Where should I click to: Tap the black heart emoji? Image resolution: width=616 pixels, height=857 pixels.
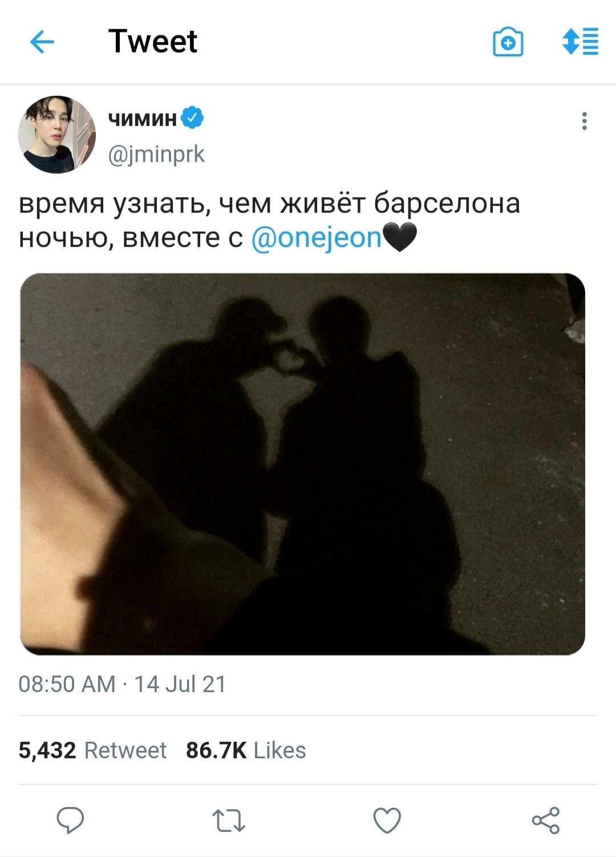click(400, 237)
